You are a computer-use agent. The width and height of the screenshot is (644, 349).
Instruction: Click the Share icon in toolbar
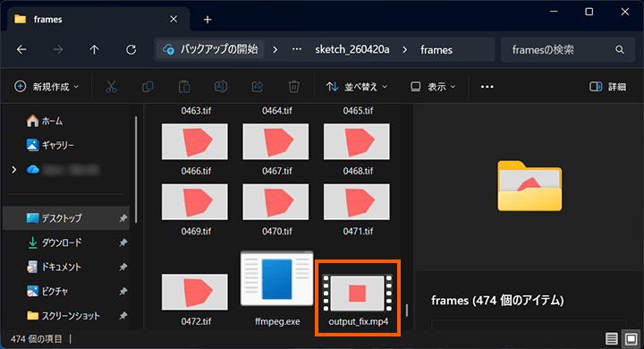[257, 86]
